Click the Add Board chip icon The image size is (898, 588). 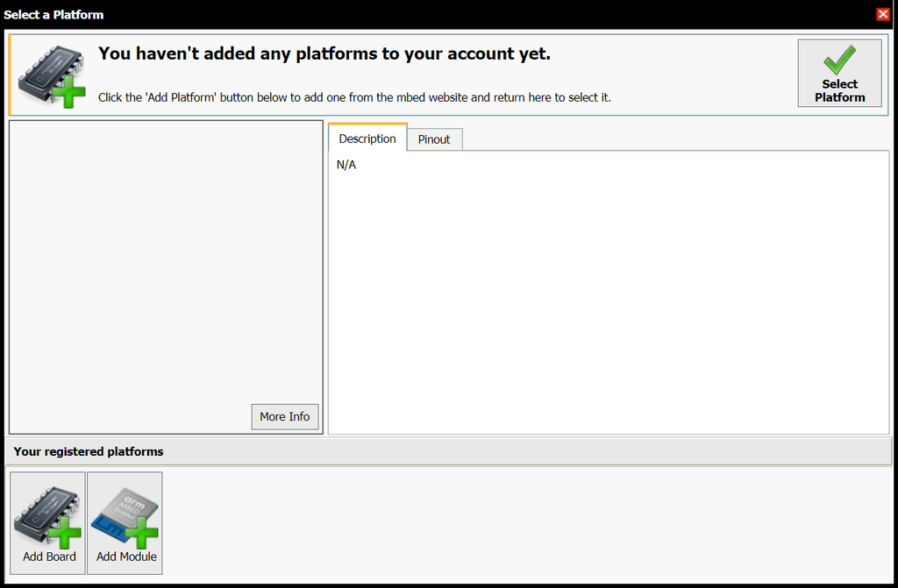(x=48, y=514)
